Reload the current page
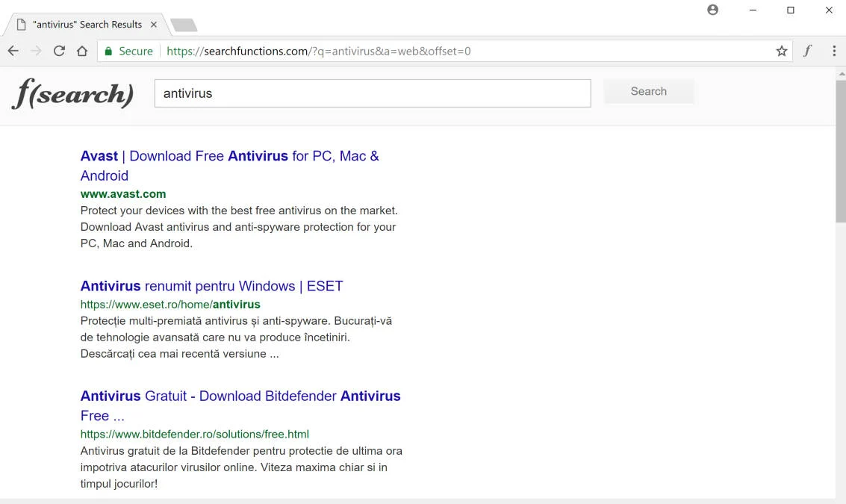The height and width of the screenshot is (504, 846). point(59,51)
